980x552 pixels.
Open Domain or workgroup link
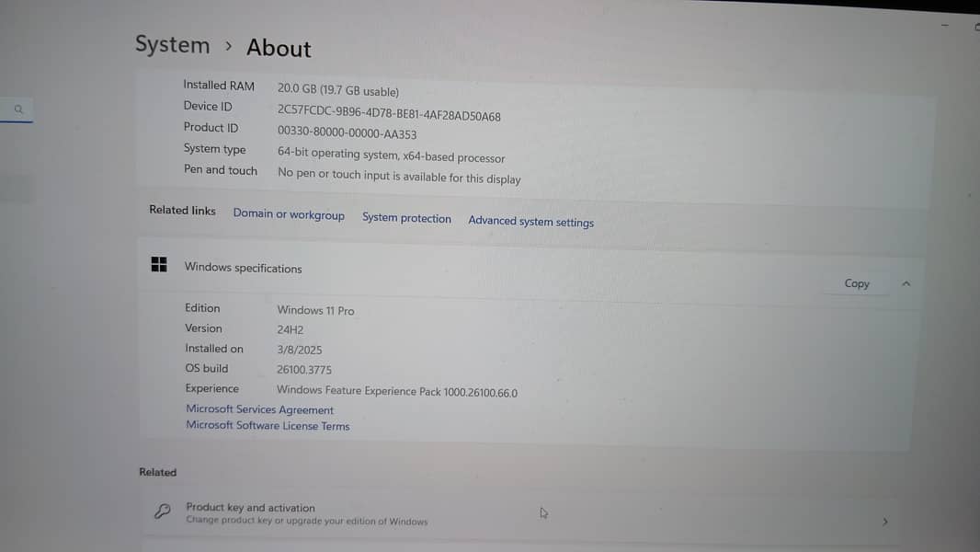pyautogui.click(x=289, y=214)
